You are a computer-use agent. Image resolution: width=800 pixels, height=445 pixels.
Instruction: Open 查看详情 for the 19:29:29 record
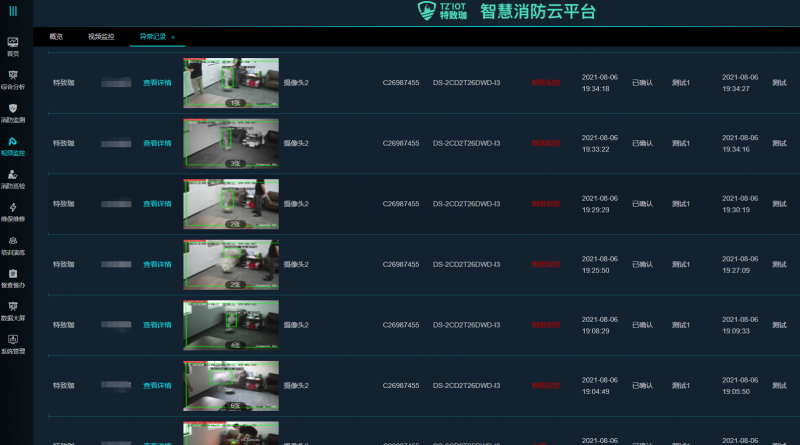pos(157,204)
